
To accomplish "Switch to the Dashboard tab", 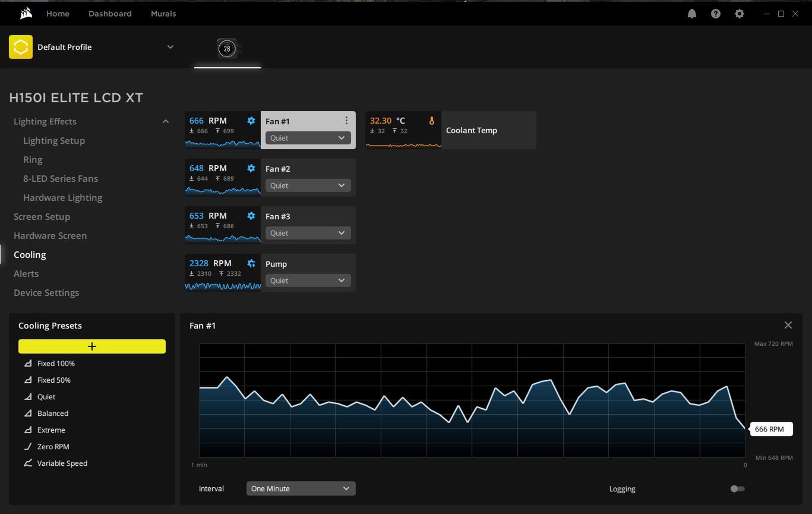I will click(x=110, y=14).
